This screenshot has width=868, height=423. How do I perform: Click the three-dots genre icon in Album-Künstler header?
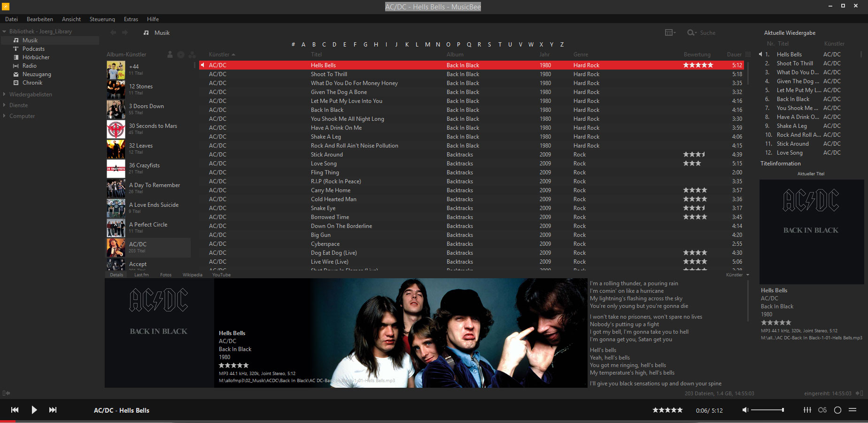pyautogui.click(x=192, y=55)
